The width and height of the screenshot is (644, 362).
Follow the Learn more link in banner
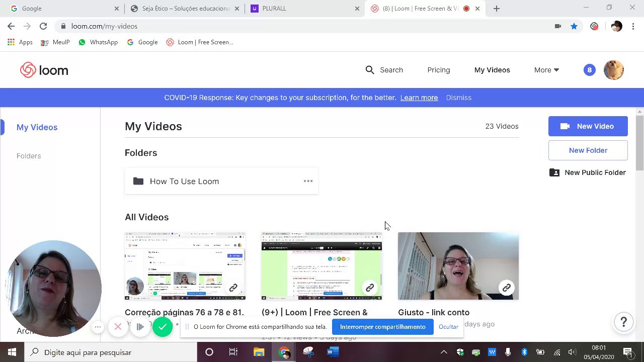pos(419,98)
